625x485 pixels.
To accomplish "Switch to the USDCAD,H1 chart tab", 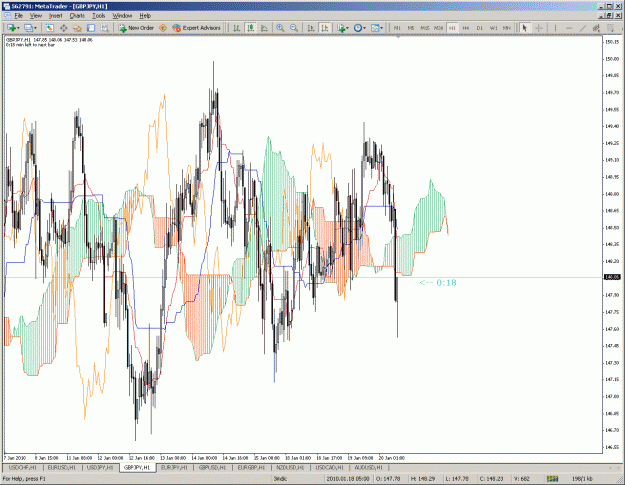I will click(x=330, y=467).
